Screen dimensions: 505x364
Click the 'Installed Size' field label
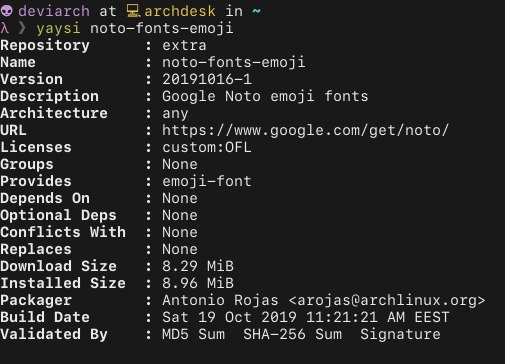63,283
